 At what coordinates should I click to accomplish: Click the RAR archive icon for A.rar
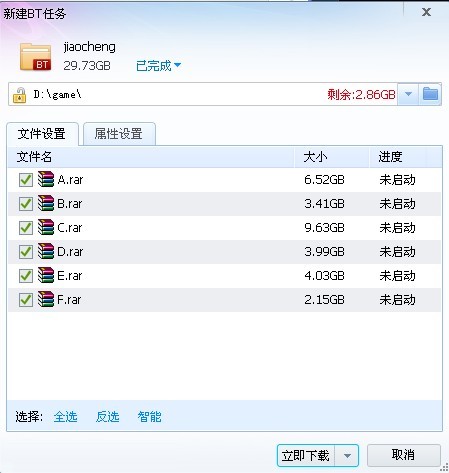click(x=46, y=179)
